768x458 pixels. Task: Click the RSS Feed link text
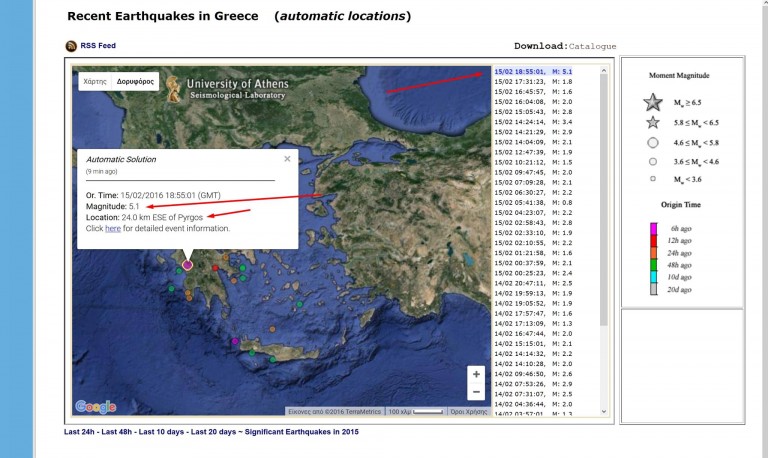[x=98, y=46]
